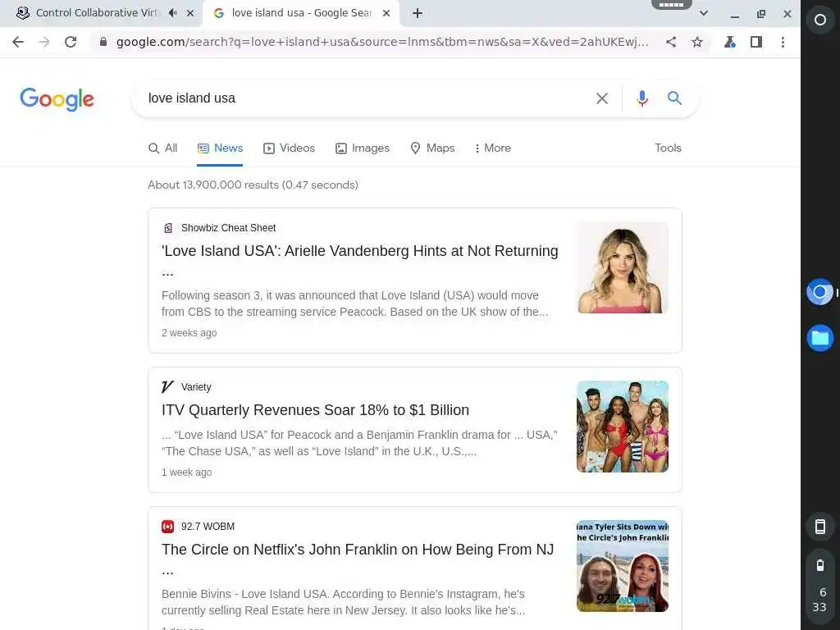This screenshot has width=840, height=630.
Task: Bookmark this page with star icon
Action: [x=696, y=42]
